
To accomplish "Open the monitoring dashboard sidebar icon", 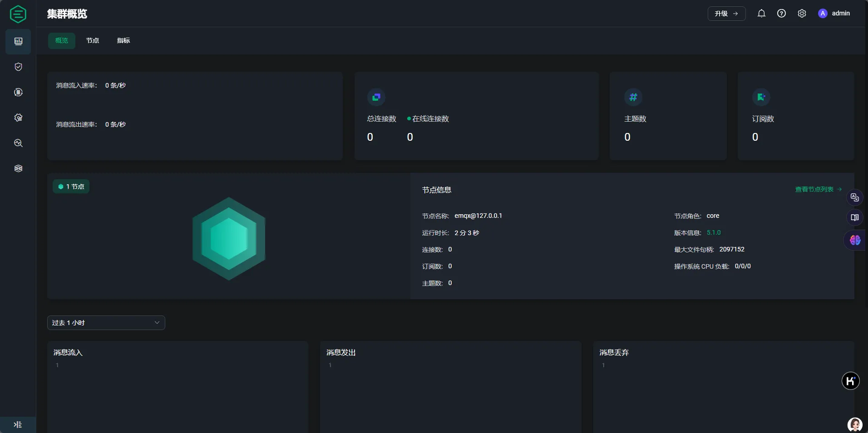I will (x=18, y=41).
